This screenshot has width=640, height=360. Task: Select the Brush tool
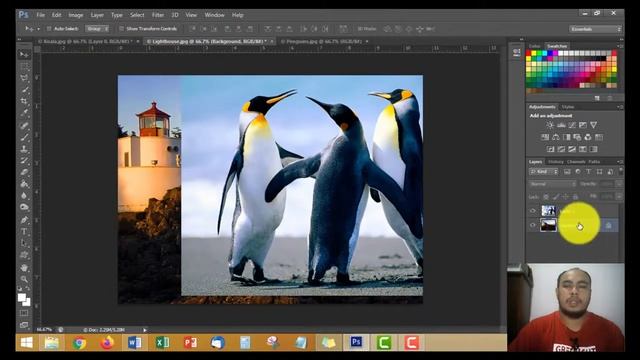[x=24, y=137]
